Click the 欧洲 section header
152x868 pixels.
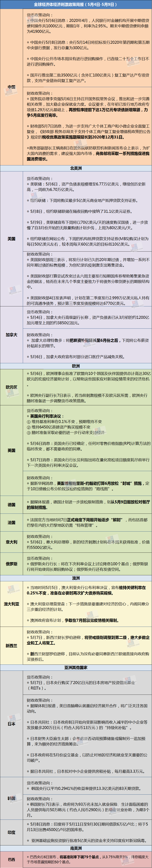(x=76, y=366)
